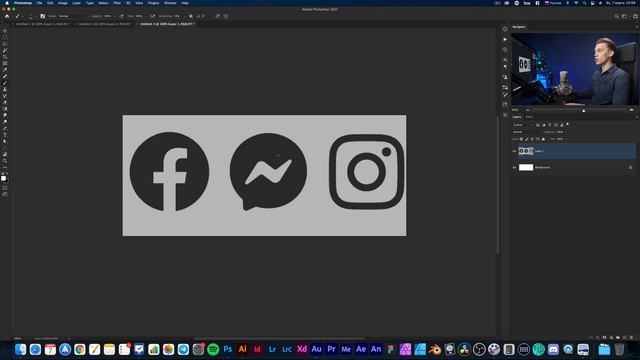Image resolution: width=640 pixels, height=360 pixels.
Task: Toggle lock position for layer
Action: pyautogui.click(x=532, y=139)
